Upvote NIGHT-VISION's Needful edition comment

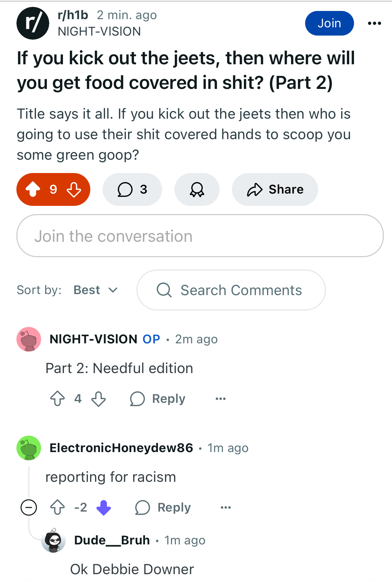coord(57,398)
